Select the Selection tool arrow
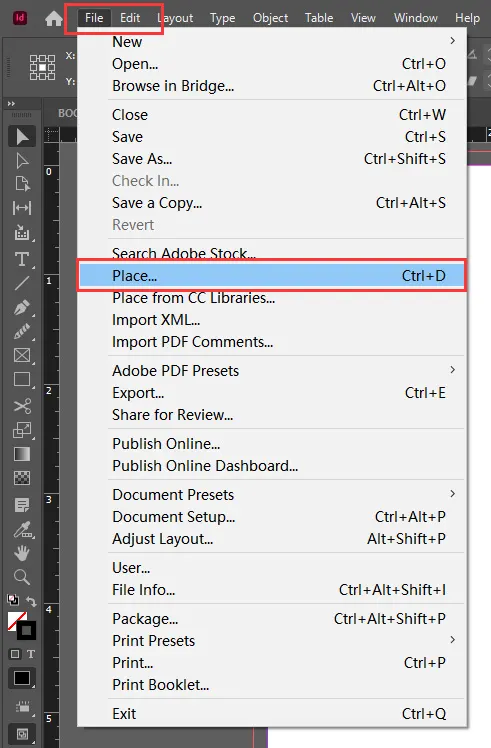491x748 pixels. tap(21, 137)
